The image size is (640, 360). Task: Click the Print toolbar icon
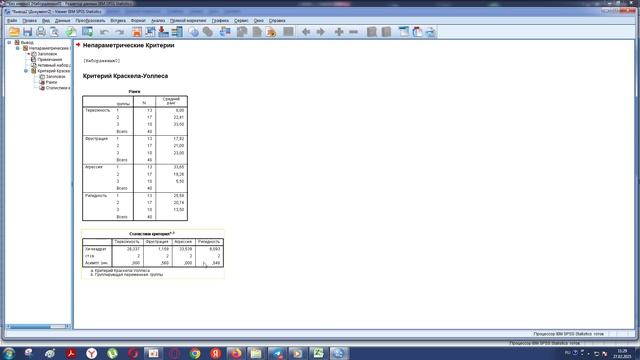[x=41, y=32]
